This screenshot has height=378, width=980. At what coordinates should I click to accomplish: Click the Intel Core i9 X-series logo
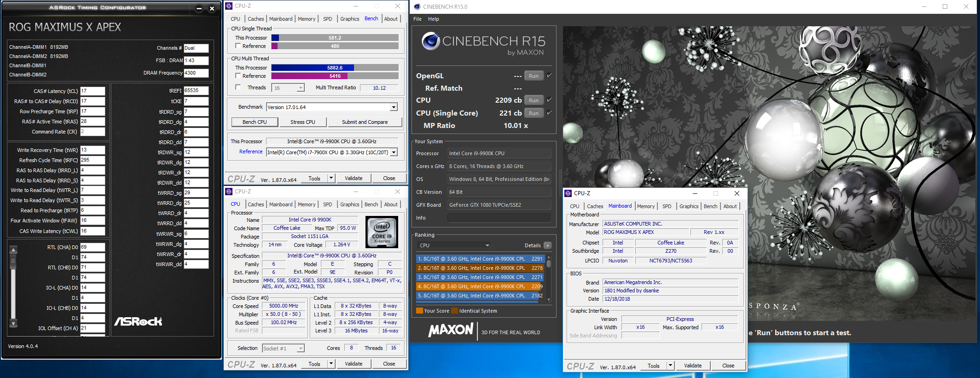coord(382,232)
